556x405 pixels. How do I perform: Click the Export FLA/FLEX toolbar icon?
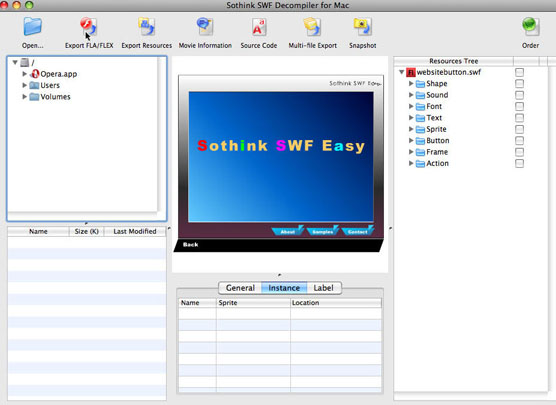[89, 27]
